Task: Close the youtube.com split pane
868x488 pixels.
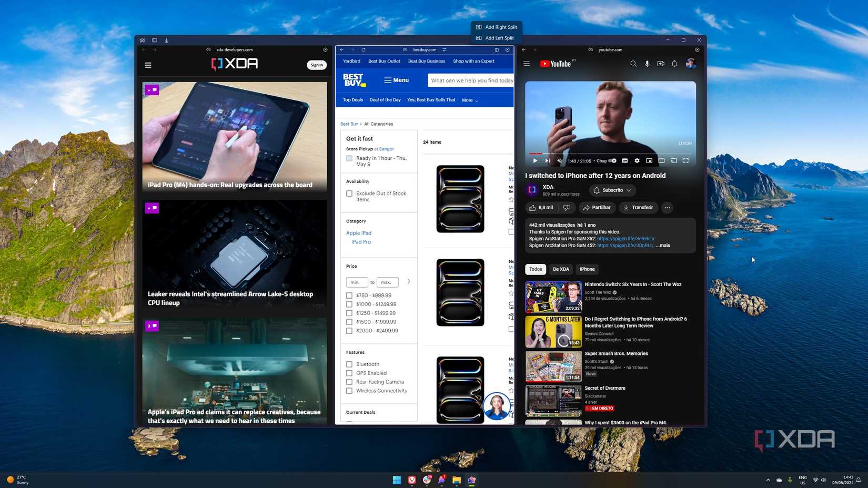Action: click(697, 50)
